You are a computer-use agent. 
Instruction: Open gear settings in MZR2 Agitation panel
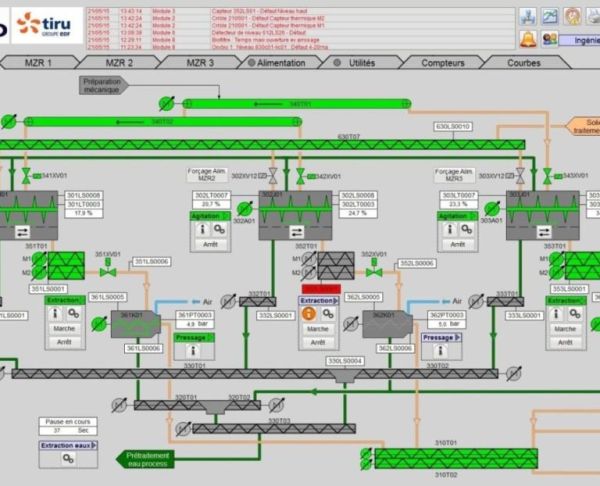[x=219, y=229]
